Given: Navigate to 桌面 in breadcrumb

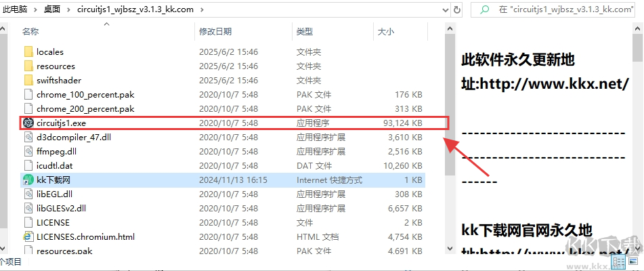Looking at the screenshot, I should (x=52, y=9).
